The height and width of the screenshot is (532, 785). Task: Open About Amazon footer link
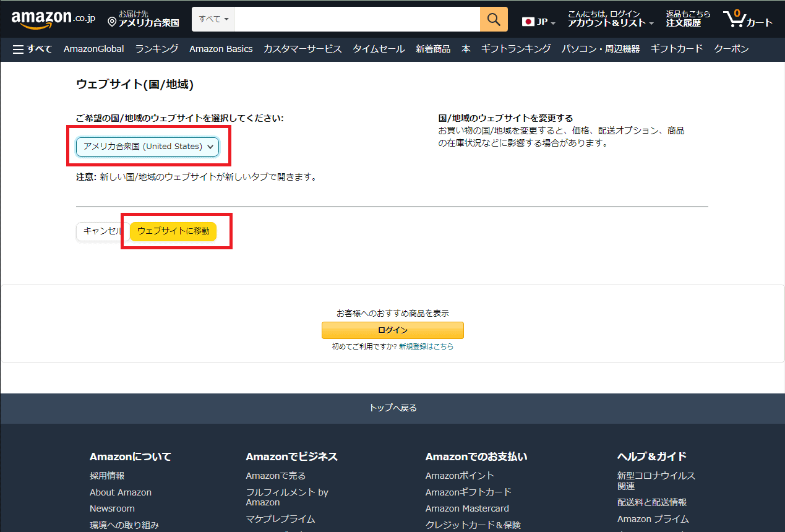(121, 492)
